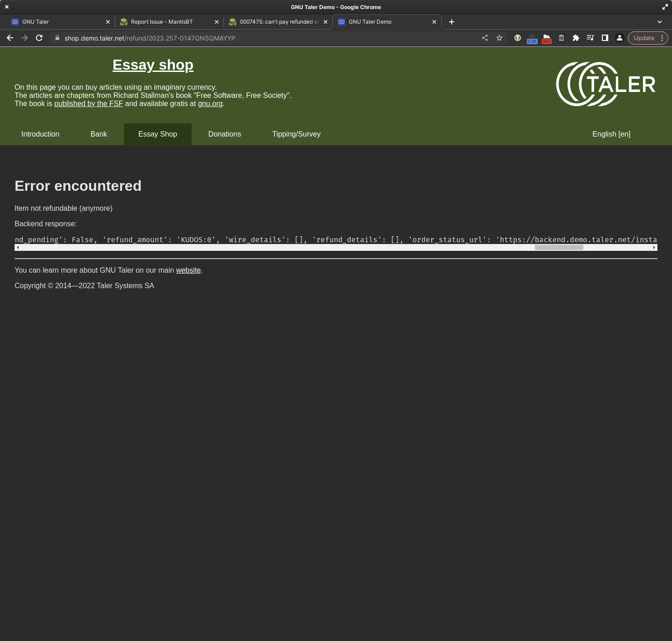Open the GNU Taler main website link

(188, 270)
